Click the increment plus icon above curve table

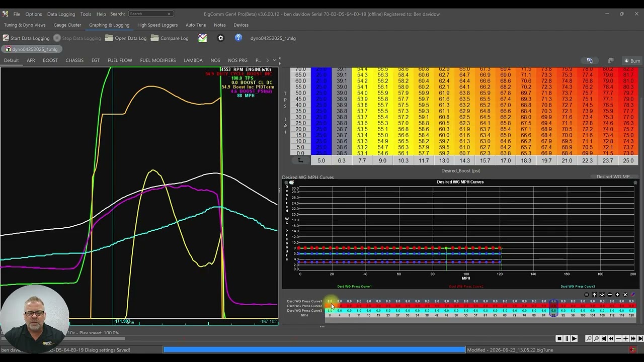coord(617,295)
